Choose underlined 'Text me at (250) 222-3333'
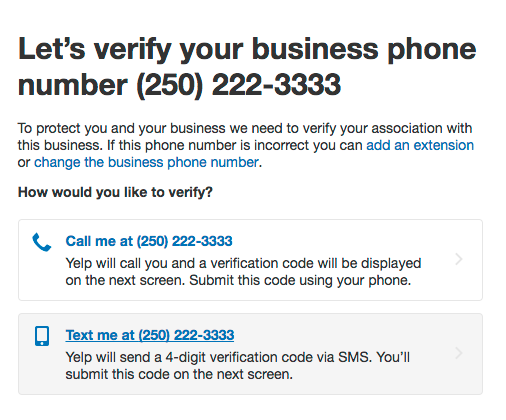 150,335
